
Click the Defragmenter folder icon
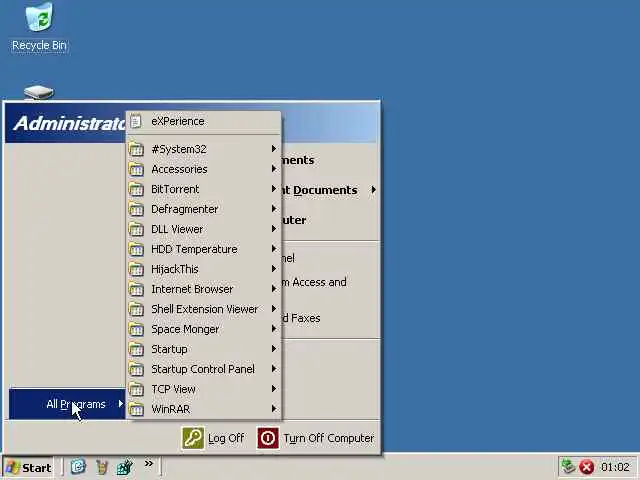[x=136, y=209]
